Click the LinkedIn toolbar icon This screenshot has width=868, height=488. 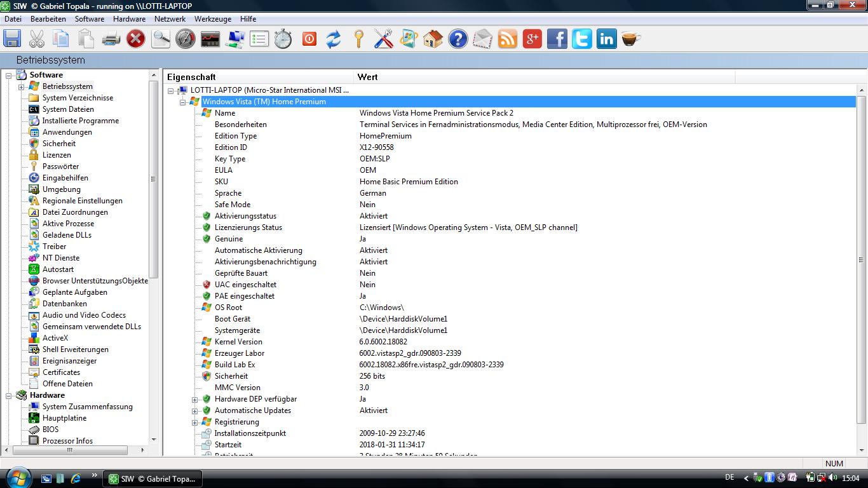[606, 39]
